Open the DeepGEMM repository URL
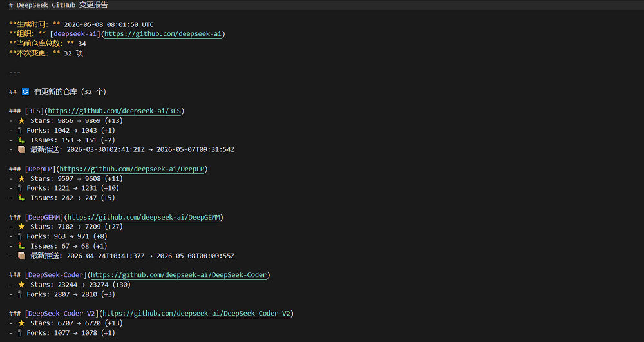 pyautogui.click(x=144, y=217)
